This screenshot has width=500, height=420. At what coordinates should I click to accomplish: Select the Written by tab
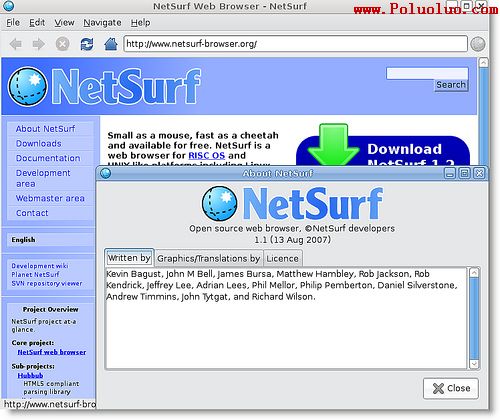(129, 258)
